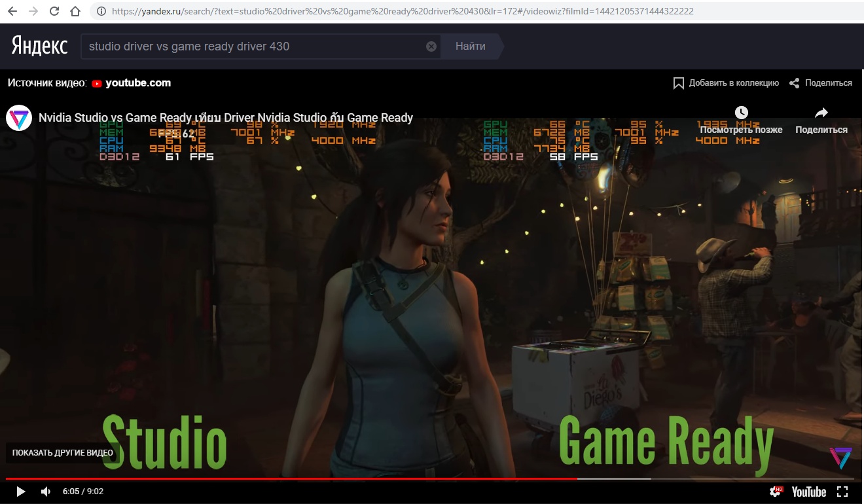Open the channel avatar in the video header
The width and height of the screenshot is (864, 504).
[19, 118]
